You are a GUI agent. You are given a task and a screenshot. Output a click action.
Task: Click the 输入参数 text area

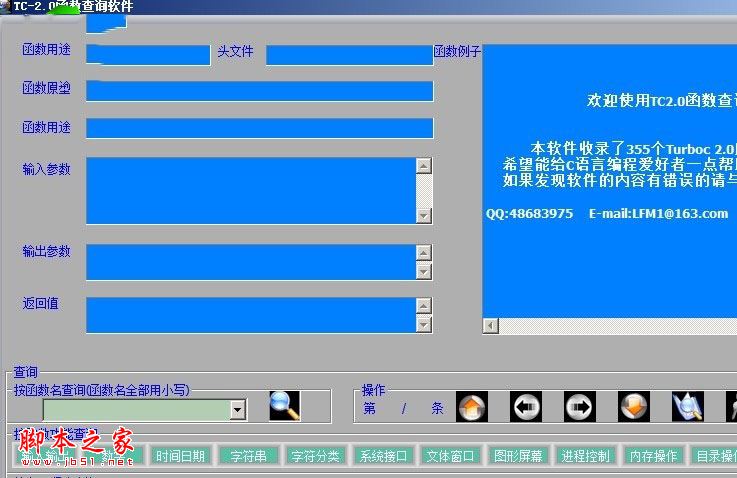[x=251, y=191]
